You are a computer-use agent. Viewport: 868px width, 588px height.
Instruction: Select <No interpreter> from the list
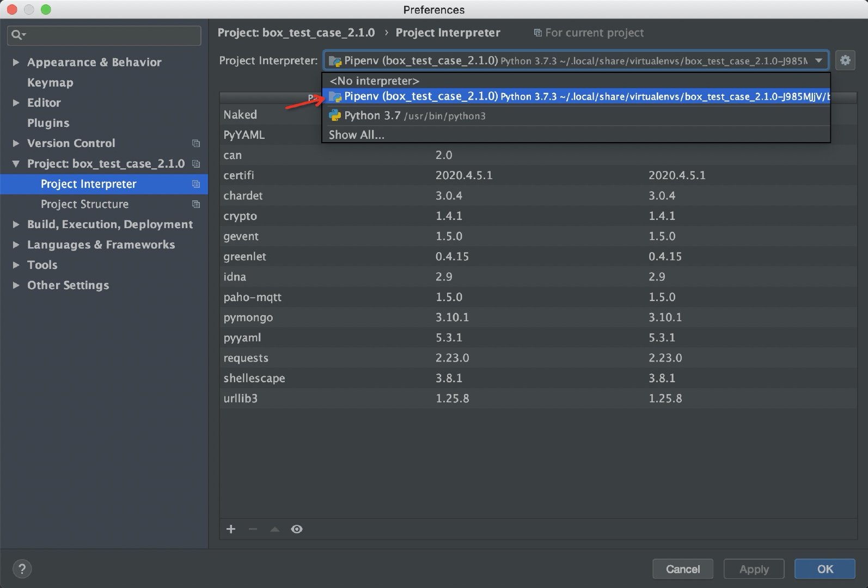pos(374,81)
